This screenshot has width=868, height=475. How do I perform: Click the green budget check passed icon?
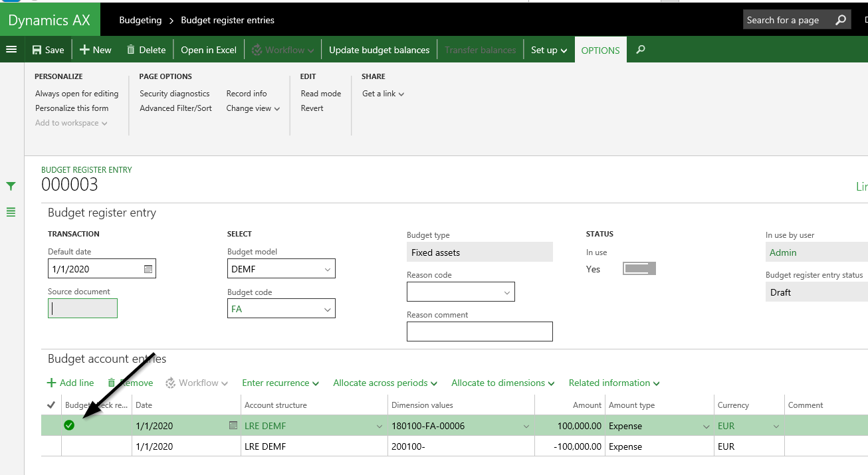(69, 425)
